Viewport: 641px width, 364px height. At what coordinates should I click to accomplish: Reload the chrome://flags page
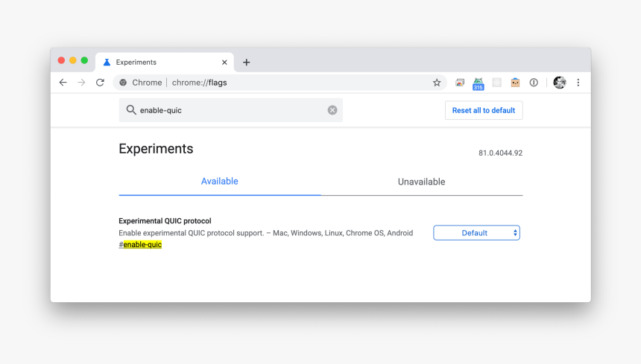point(100,83)
